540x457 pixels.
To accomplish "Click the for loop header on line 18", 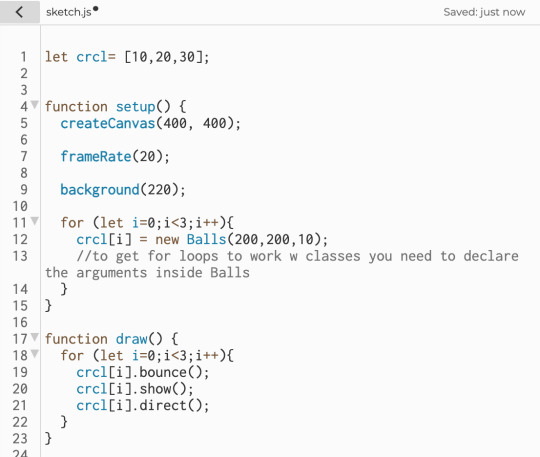I will click(147, 356).
